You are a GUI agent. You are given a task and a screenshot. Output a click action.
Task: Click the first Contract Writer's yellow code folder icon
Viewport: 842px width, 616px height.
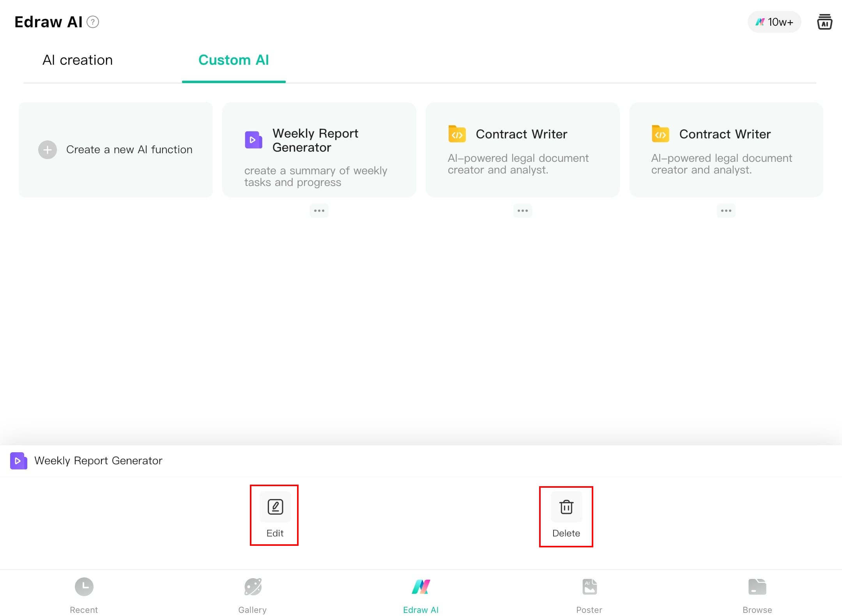tap(457, 134)
